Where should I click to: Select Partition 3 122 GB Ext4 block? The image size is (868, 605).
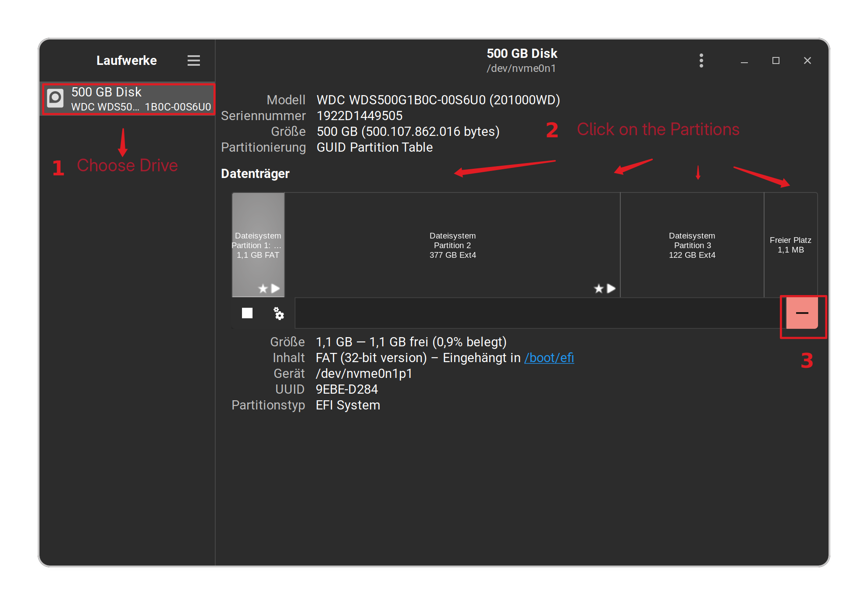[692, 245]
